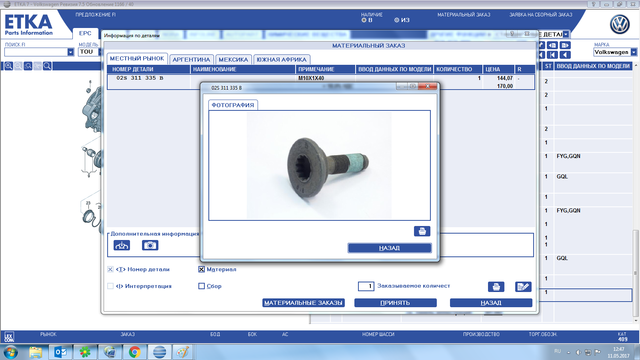The height and width of the screenshot is (360, 640).
Task: Click the edit note pencil icon
Action: point(523,287)
